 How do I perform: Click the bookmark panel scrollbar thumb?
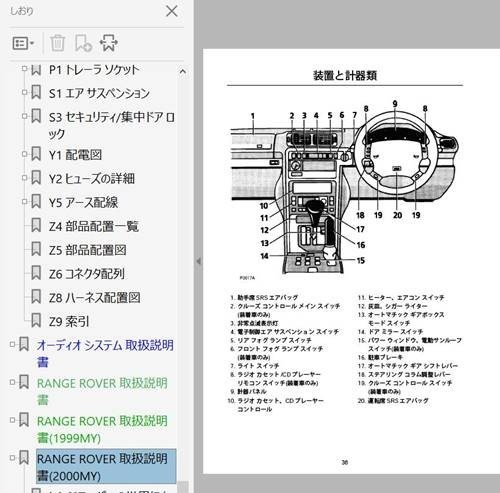click(183, 487)
